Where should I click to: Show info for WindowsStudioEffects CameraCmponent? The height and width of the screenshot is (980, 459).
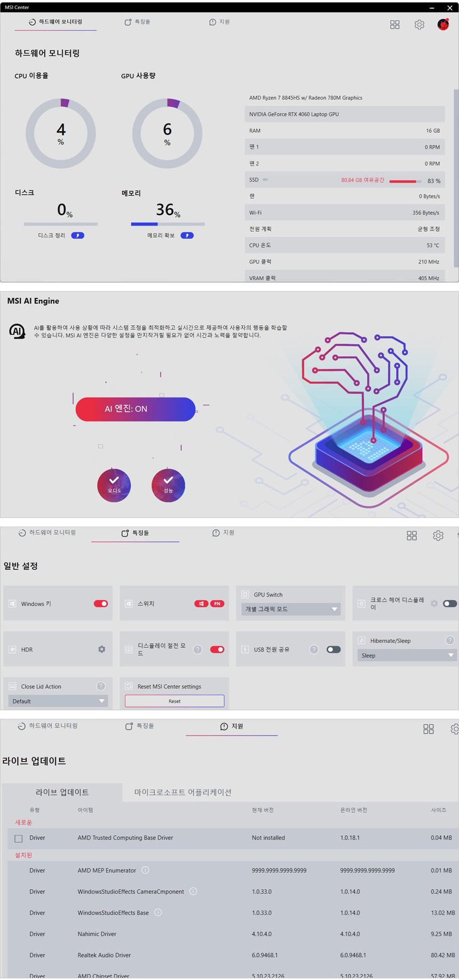193,891
